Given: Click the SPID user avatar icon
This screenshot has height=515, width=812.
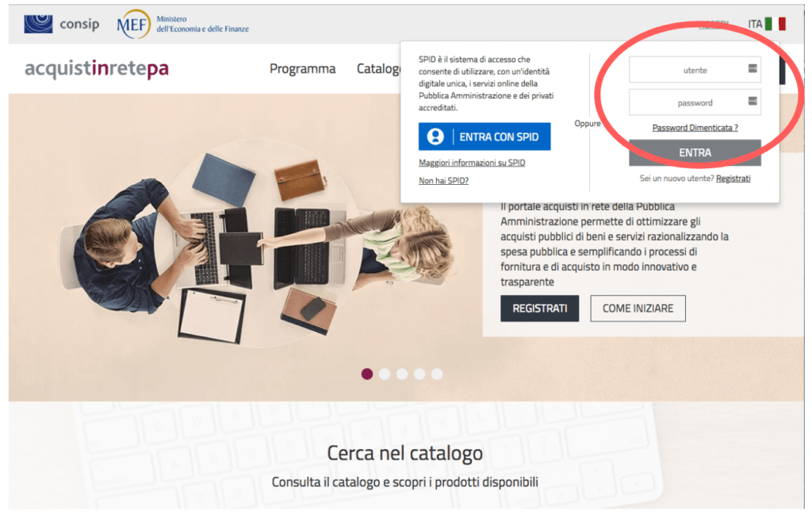Looking at the screenshot, I should click(435, 136).
